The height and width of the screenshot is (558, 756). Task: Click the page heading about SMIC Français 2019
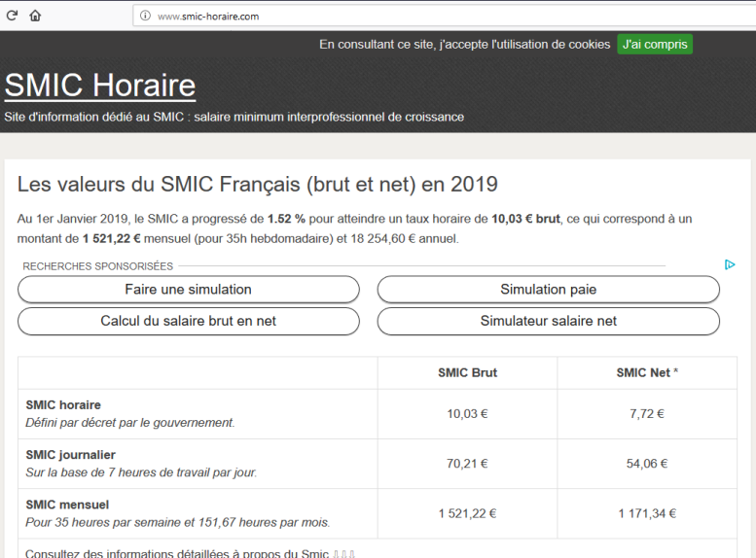[x=258, y=185]
